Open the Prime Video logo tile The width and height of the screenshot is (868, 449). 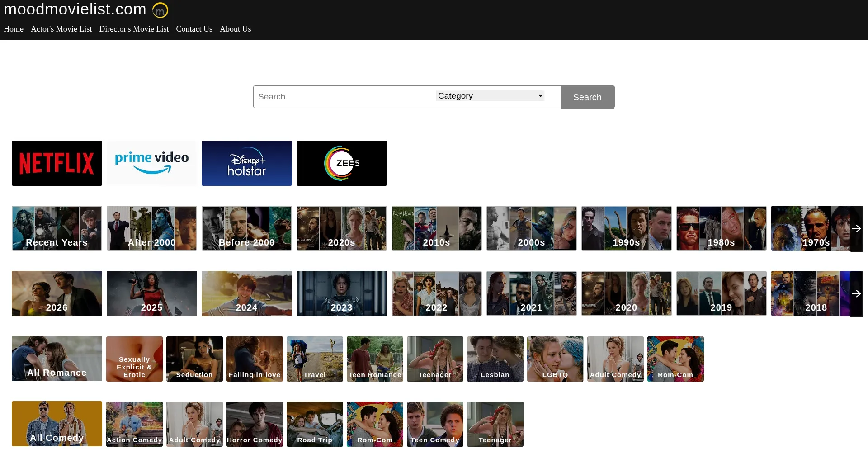(152, 163)
